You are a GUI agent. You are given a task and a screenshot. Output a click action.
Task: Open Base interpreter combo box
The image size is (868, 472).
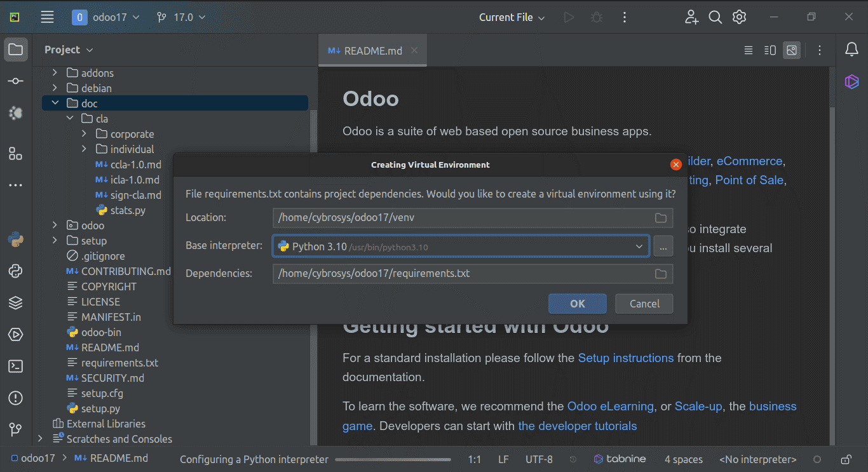[x=461, y=246]
